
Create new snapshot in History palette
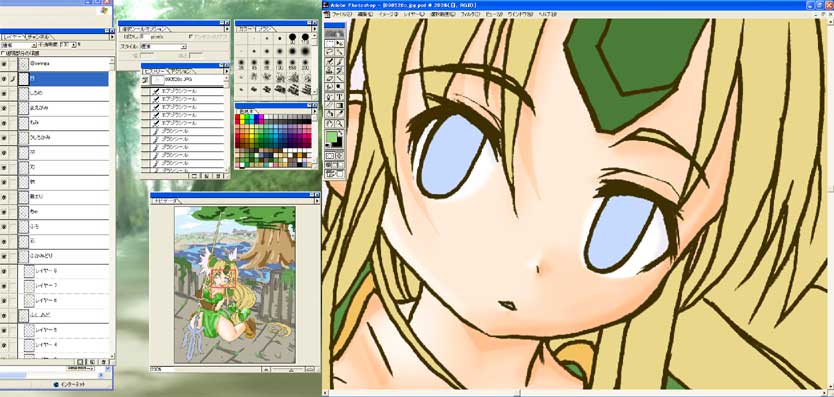206,175
